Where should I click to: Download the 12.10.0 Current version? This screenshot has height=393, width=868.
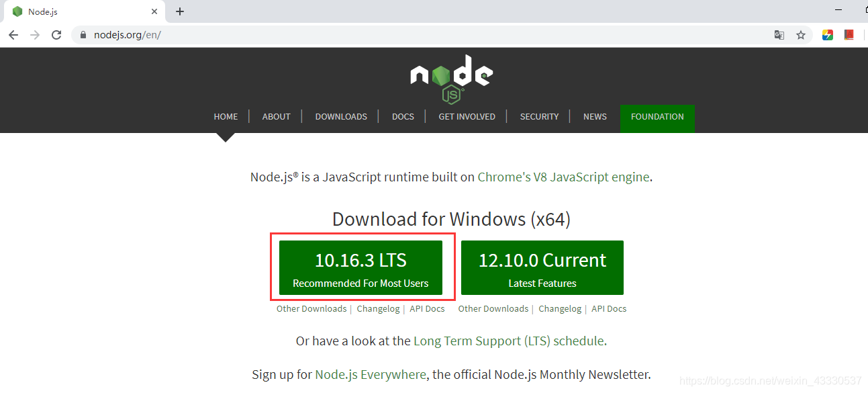coord(542,267)
